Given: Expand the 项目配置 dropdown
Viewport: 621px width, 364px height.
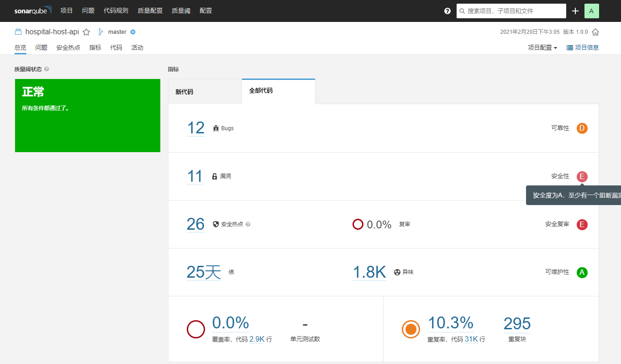Looking at the screenshot, I should click(542, 47).
